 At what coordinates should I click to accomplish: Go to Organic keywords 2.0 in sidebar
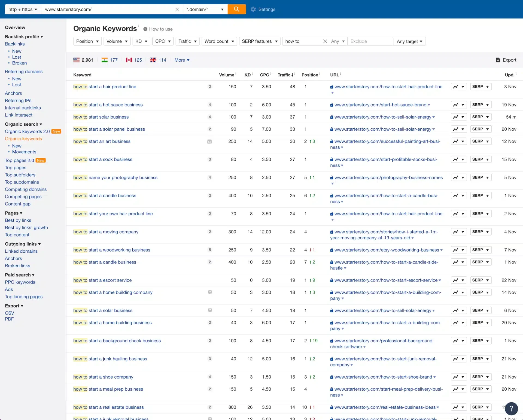coord(27,131)
